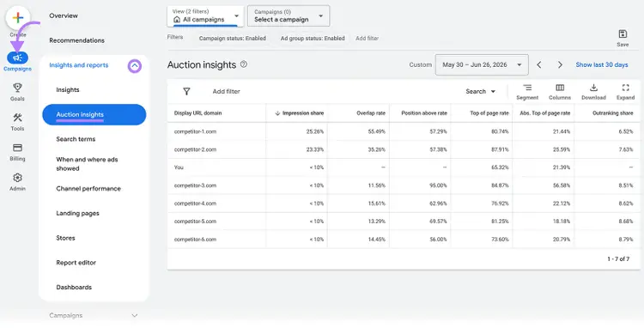
Task: Open the Overview menu item
Action: [x=64, y=15]
